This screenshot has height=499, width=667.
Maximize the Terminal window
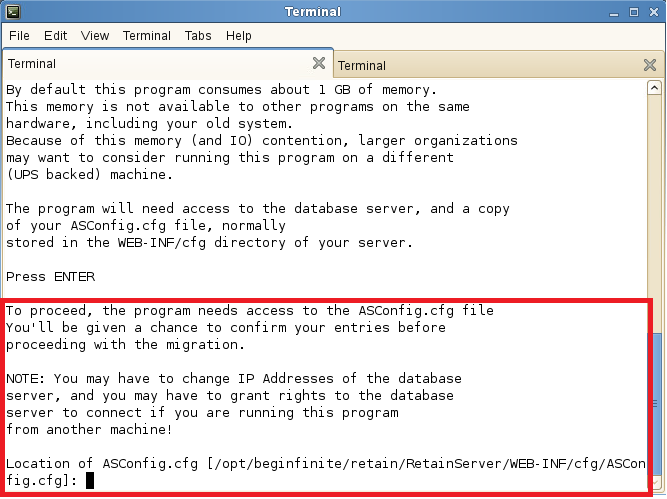(632, 12)
